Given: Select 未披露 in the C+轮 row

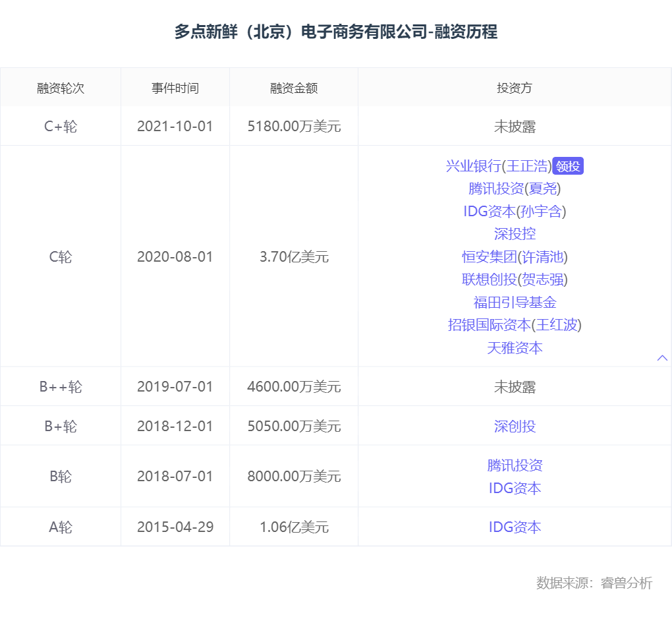Looking at the screenshot, I should (515, 127).
